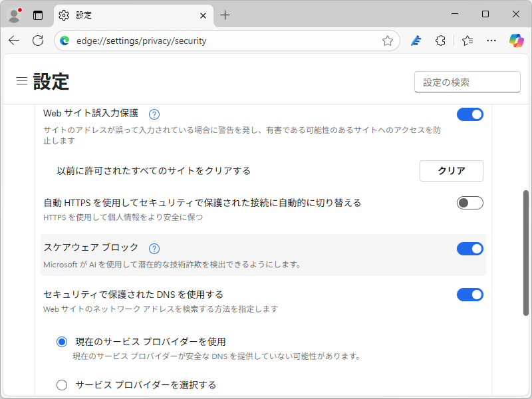This screenshot has height=399, width=532.
Task: Select 現在のサービス プロバイダーを使用
Action: tap(62, 340)
